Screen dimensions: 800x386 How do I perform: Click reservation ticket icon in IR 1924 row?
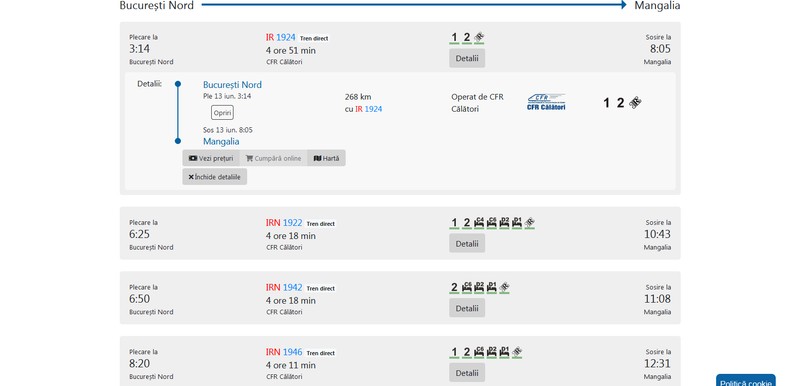click(479, 37)
